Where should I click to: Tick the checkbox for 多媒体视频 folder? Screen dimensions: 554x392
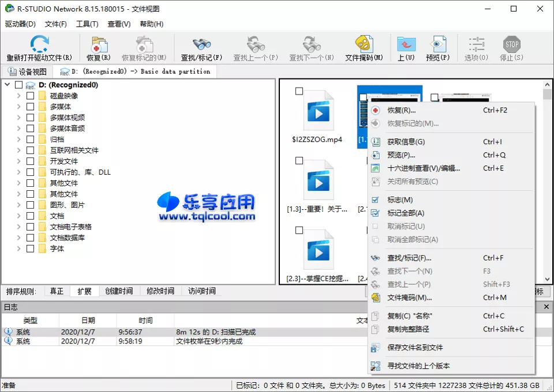click(31, 118)
